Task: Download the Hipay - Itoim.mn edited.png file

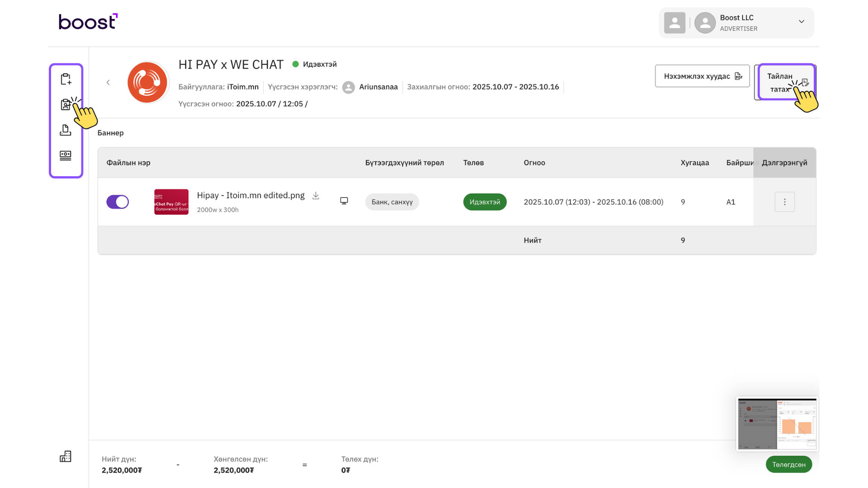Action: point(316,196)
